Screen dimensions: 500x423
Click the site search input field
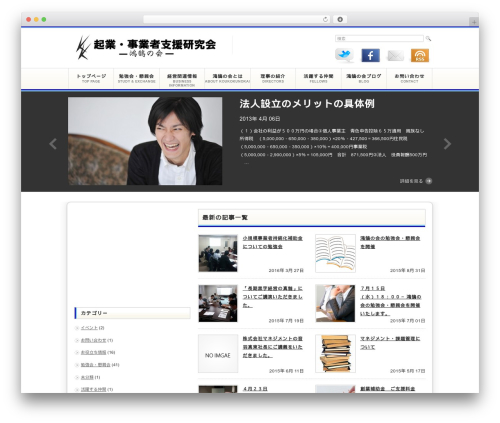[x=379, y=39]
